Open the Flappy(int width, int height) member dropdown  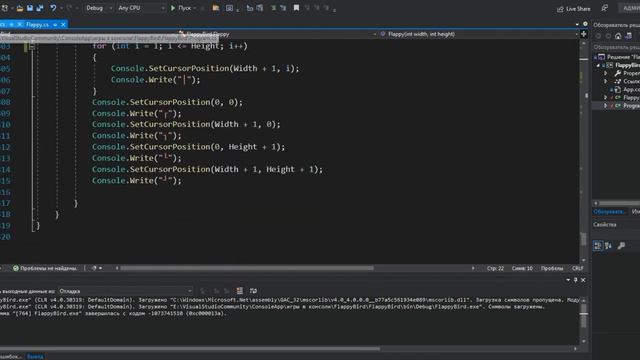[479, 34]
